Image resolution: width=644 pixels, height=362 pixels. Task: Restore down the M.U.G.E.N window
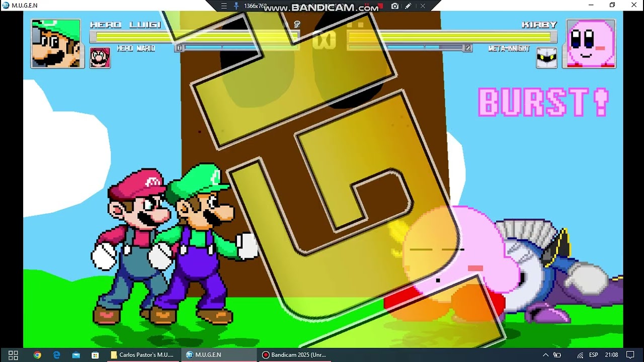coord(612,5)
